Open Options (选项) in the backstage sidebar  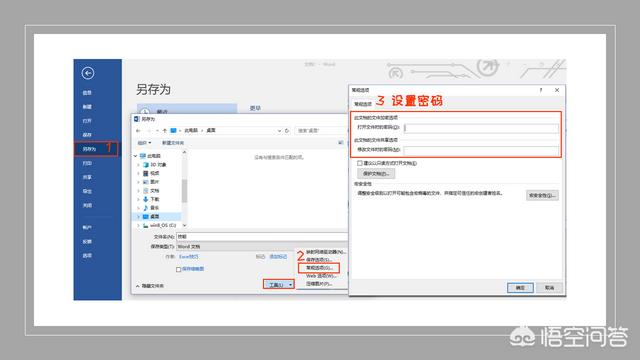click(87, 256)
